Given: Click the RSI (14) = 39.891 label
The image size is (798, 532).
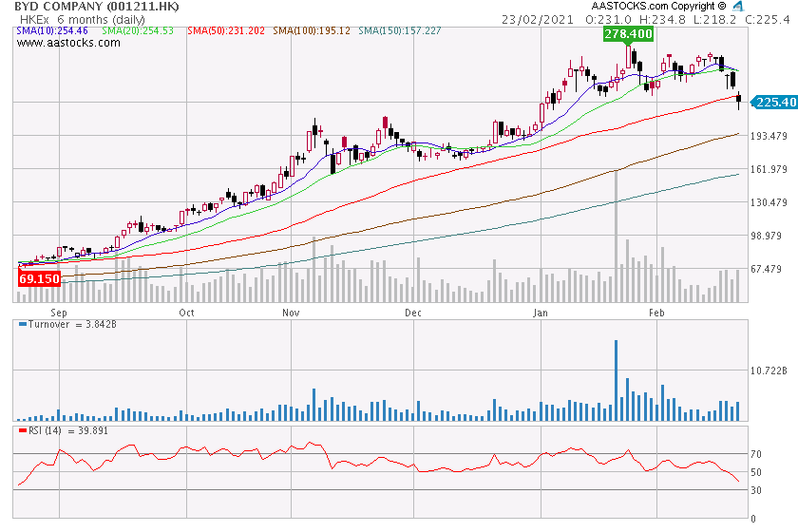Looking at the screenshot, I should (68, 430).
